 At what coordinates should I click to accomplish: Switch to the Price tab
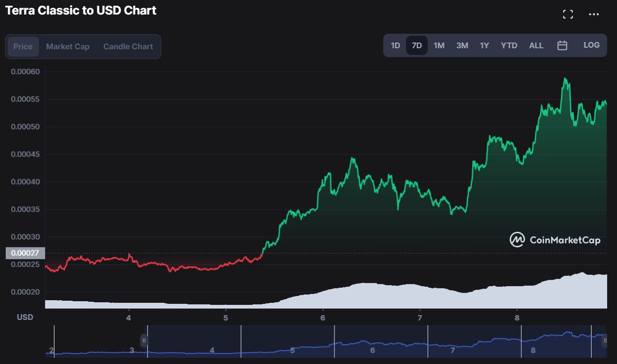[23, 47]
